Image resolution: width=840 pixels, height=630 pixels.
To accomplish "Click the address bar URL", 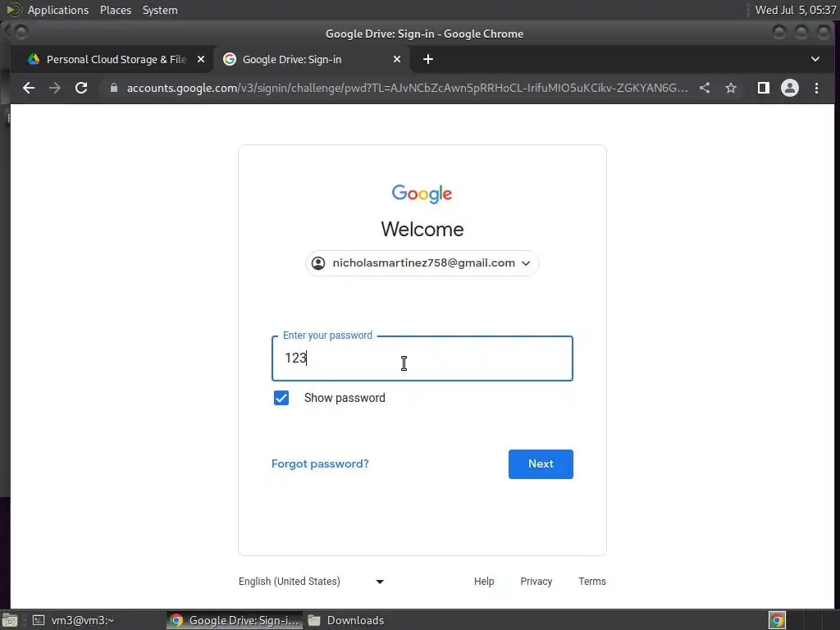I will tap(407, 88).
